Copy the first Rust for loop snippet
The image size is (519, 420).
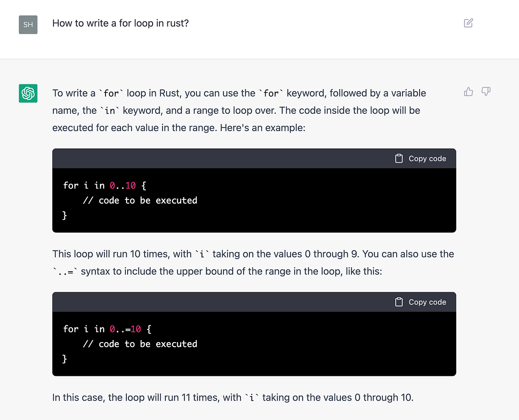(420, 158)
